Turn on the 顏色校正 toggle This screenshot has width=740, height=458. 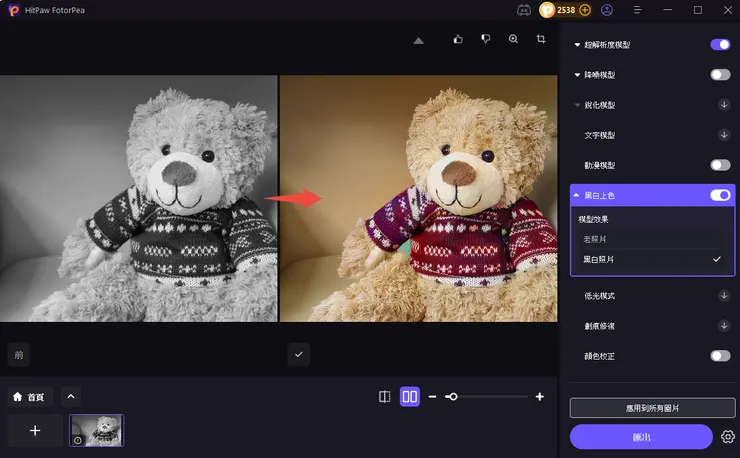click(720, 355)
